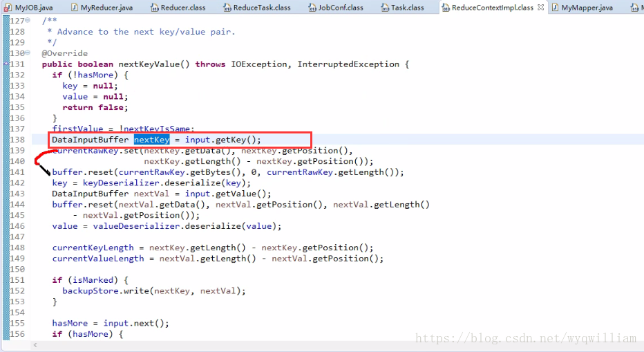Collapse the Javadoc comment at line 127
Screen dimensions: 644x352
click(x=28, y=20)
